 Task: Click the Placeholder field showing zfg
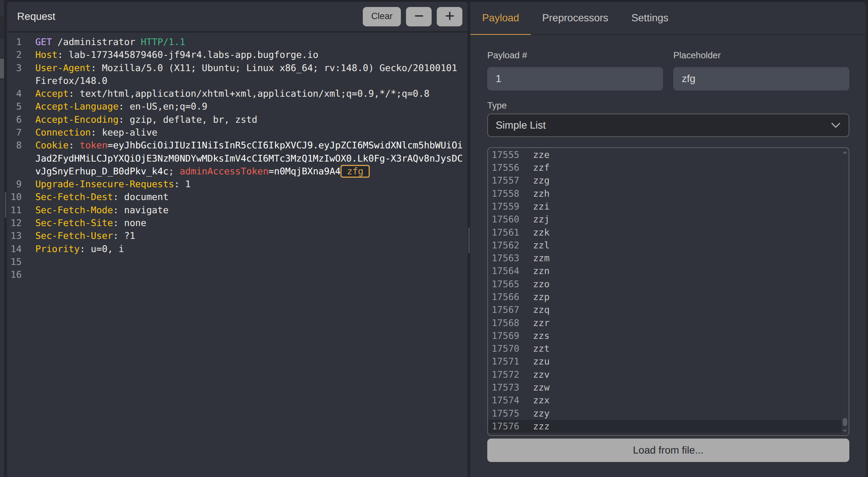(x=761, y=78)
